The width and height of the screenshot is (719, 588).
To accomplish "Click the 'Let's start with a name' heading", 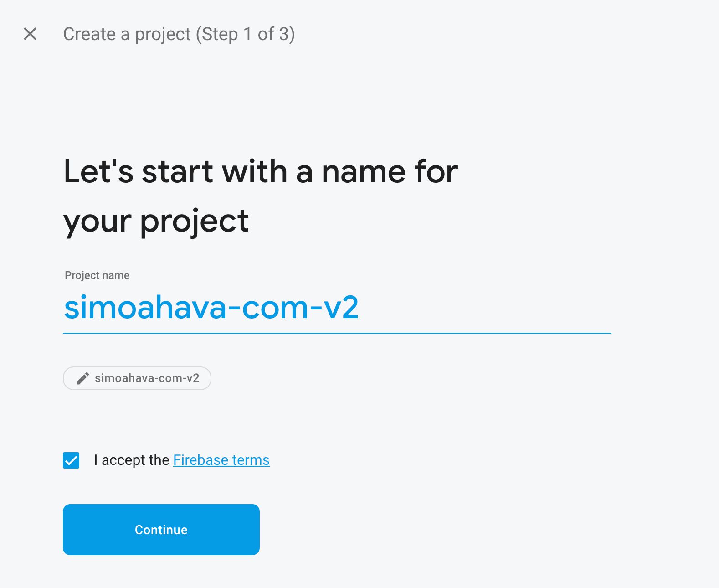I will click(261, 172).
